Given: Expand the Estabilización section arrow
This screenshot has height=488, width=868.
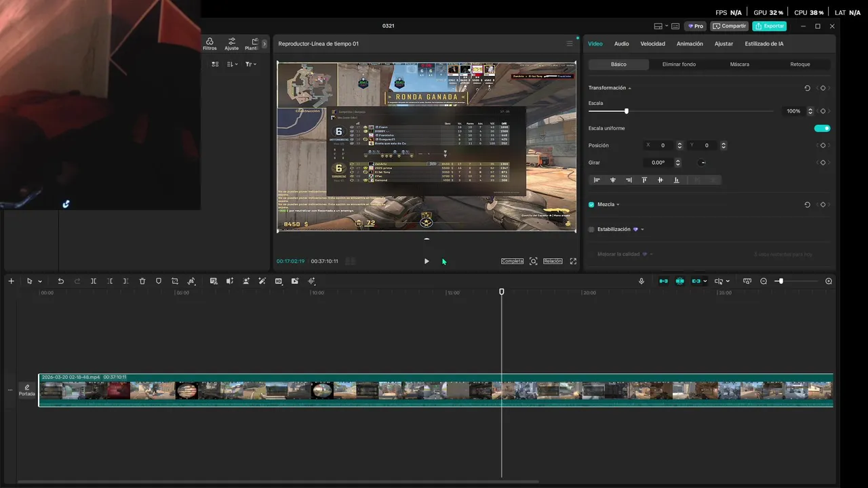Looking at the screenshot, I should pyautogui.click(x=642, y=230).
